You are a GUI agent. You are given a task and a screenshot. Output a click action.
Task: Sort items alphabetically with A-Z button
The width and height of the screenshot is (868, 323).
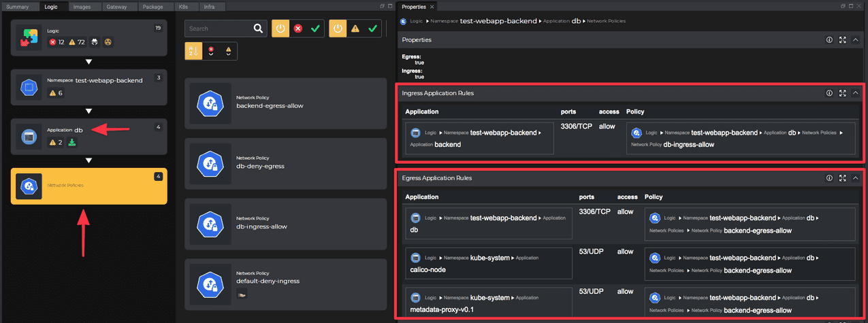pos(193,51)
